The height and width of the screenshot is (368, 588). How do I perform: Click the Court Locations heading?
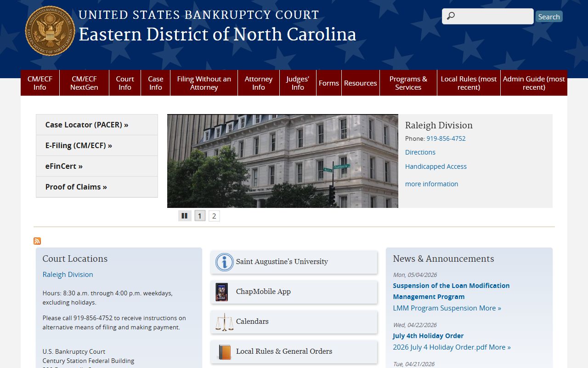(x=75, y=259)
